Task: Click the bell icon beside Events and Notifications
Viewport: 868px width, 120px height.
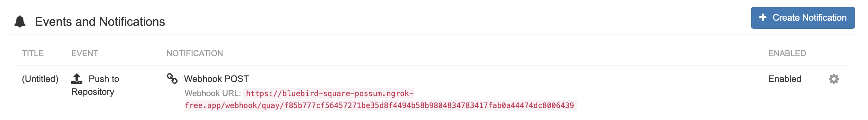Action: tap(20, 22)
